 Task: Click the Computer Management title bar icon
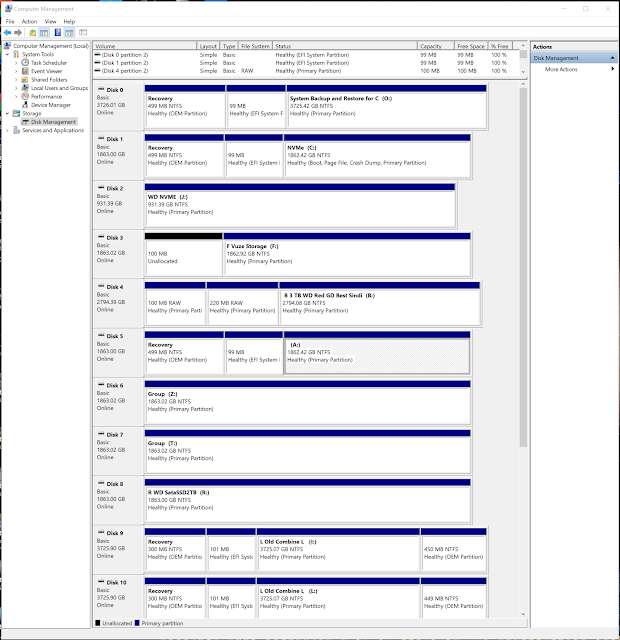[8, 8]
